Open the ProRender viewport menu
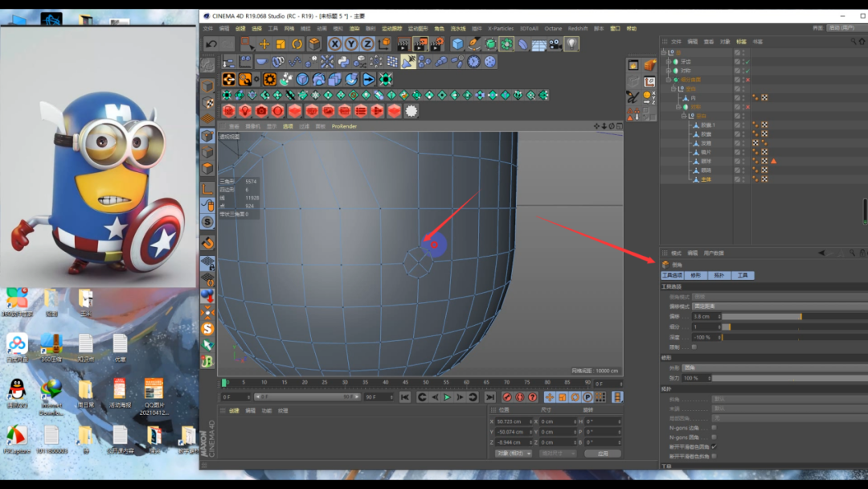This screenshot has height=489, width=868. point(344,126)
